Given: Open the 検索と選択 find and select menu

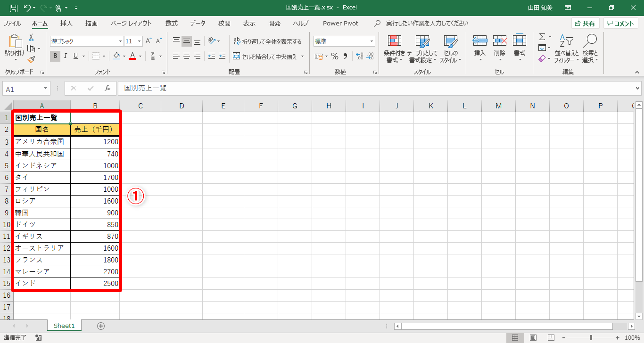Looking at the screenshot, I should tap(590, 49).
